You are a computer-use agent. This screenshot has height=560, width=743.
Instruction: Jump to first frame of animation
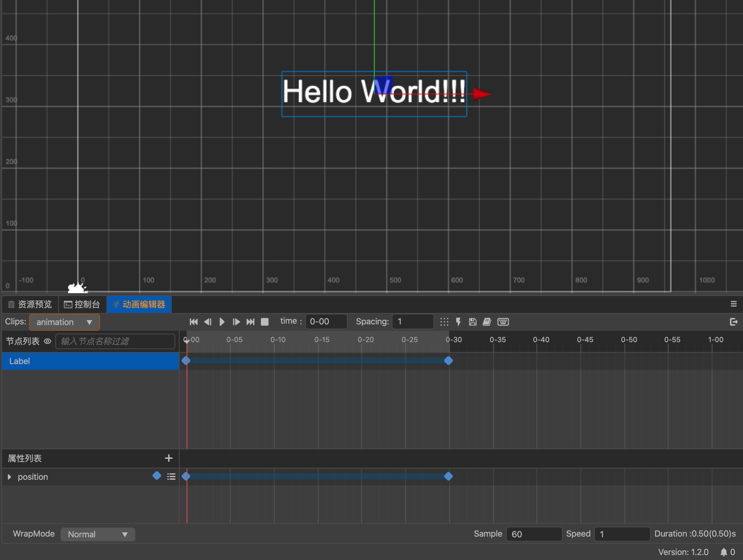tap(193, 322)
